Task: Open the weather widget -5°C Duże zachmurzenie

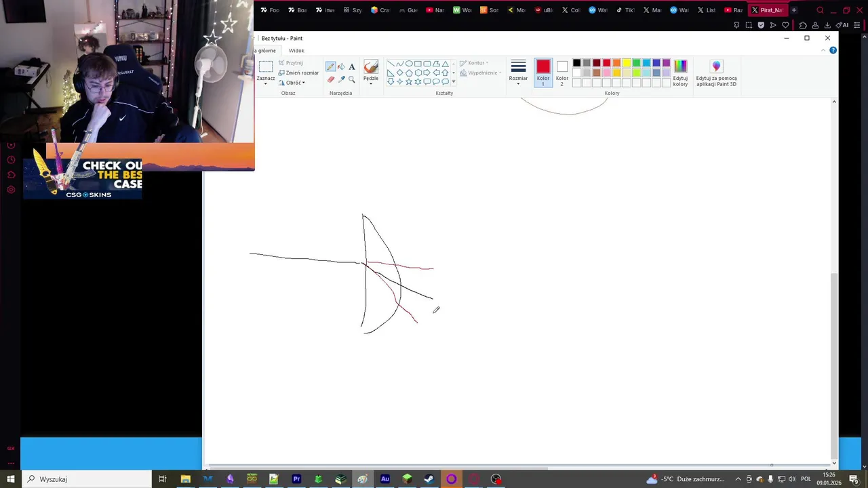Action: (686, 479)
